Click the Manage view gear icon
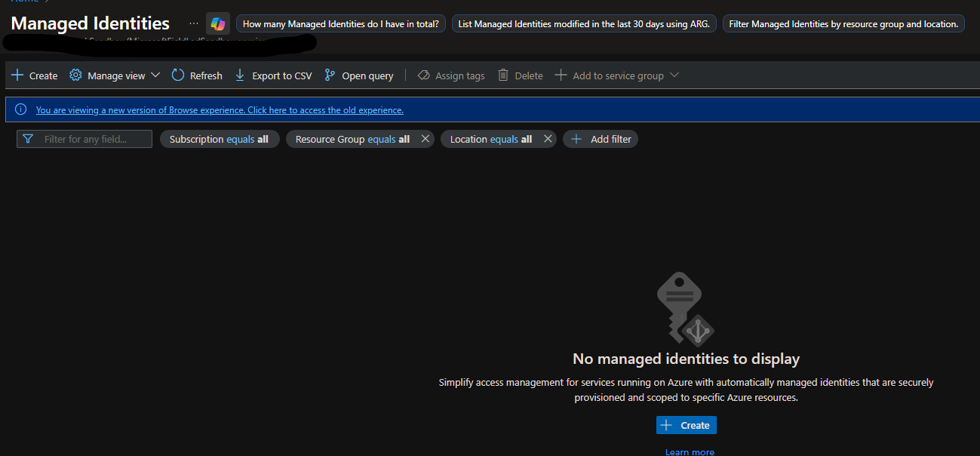 coord(75,75)
